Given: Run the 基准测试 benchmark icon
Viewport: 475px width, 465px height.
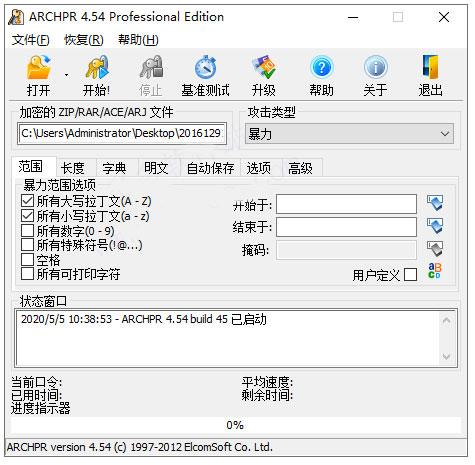Looking at the screenshot, I should [205, 68].
